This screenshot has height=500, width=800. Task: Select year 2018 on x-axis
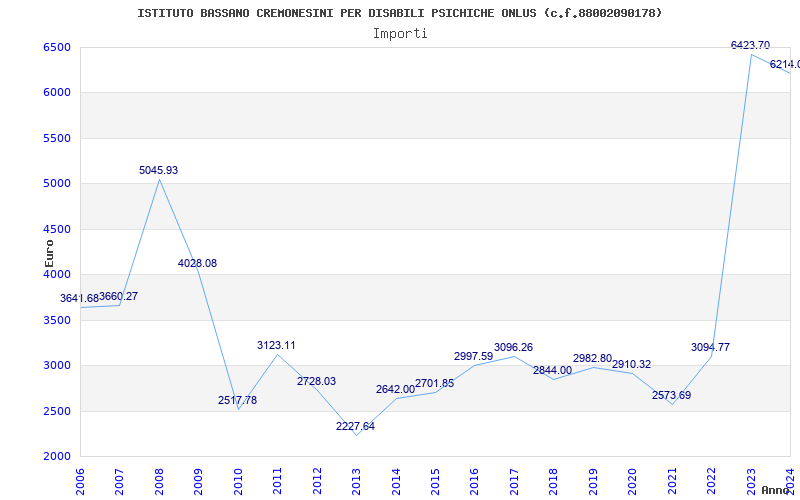(554, 481)
